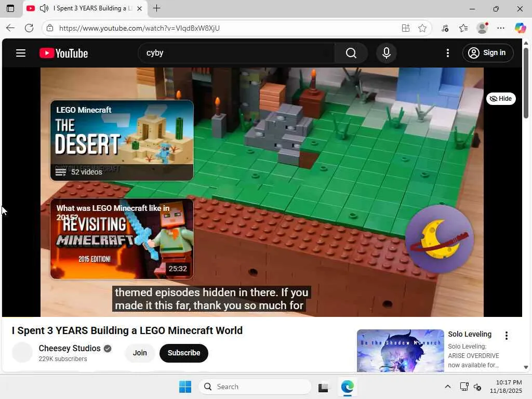Open the YouTube guide hamburger menu
Screen dimensions: 532x399
[x=21, y=53]
